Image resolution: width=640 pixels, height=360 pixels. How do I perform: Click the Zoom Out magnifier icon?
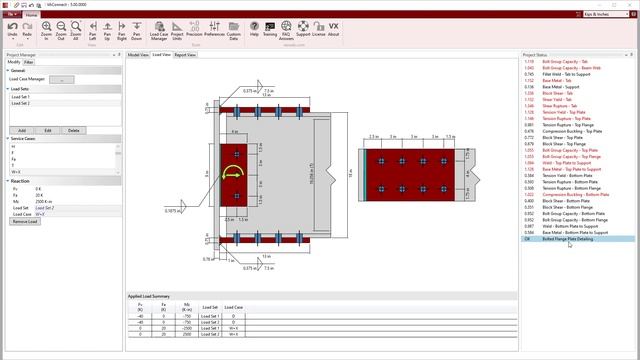(61, 27)
